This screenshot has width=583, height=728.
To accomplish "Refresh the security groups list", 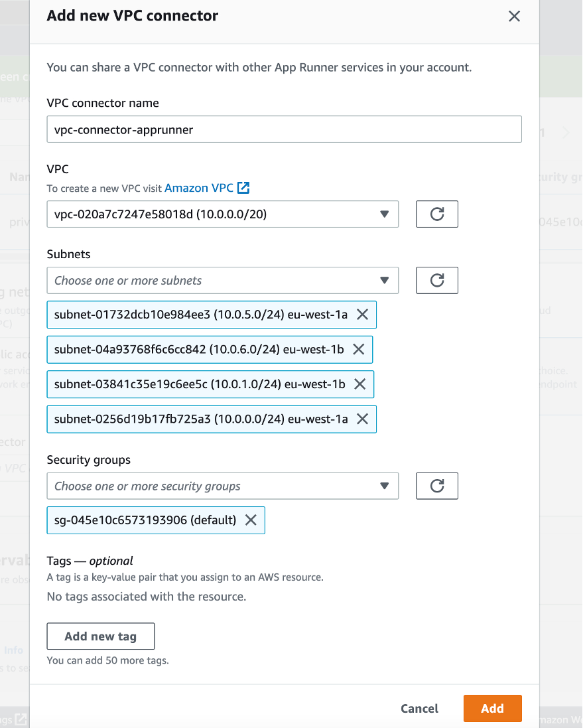I will [436, 486].
